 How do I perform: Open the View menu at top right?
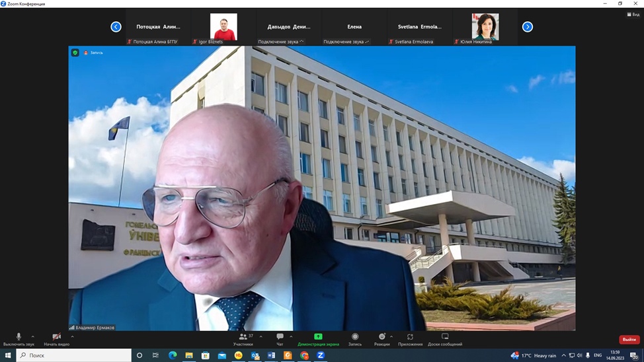[633, 14]
